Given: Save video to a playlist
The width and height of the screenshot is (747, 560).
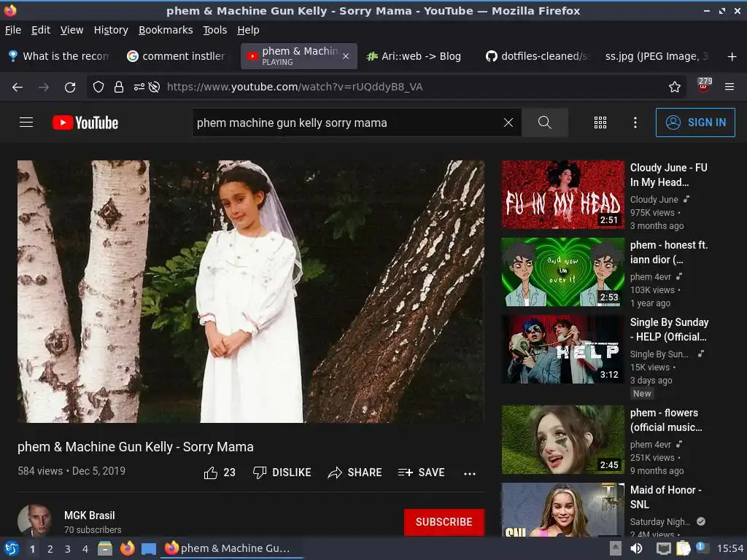Looking at the screenshot, I should click(x=421, y=472).
